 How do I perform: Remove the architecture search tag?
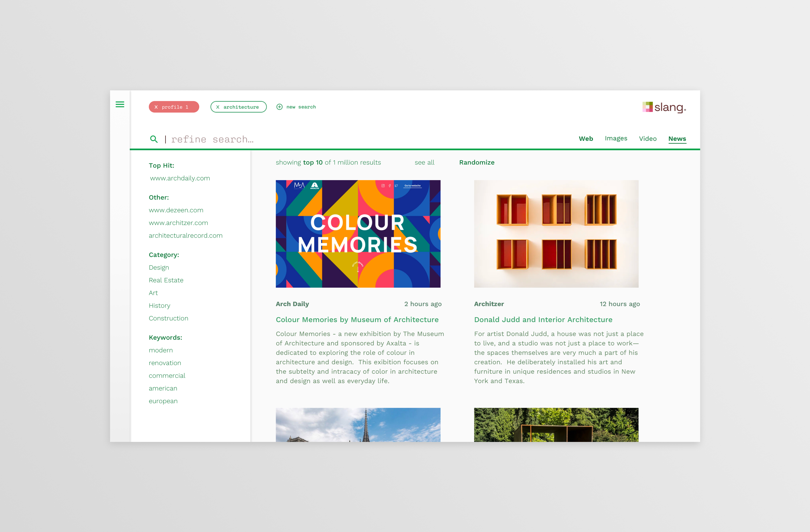(218, 107)
